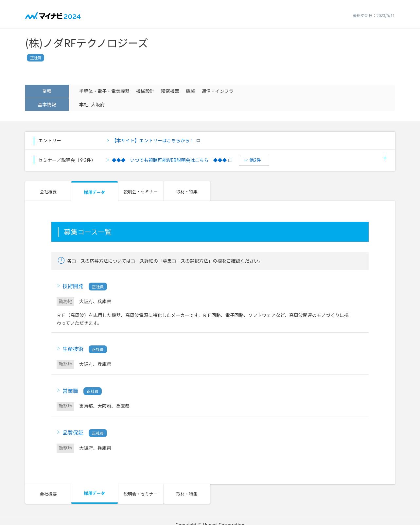
Task: Click the company title (株)ノダRFテクノロジーズ
Action: 87,43
